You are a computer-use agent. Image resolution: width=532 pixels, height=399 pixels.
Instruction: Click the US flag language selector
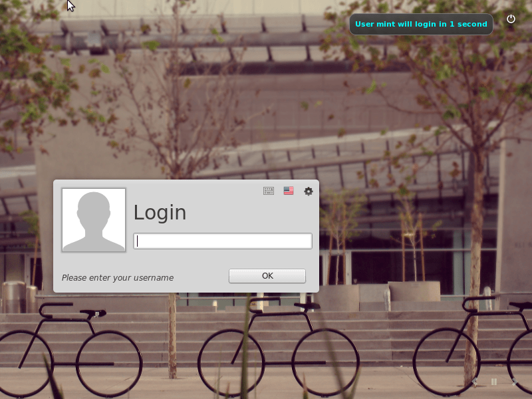[289, 191]
